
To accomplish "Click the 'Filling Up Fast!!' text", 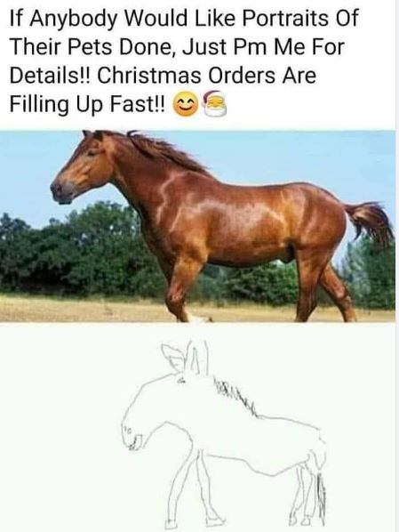I will [x=87, y=104].
